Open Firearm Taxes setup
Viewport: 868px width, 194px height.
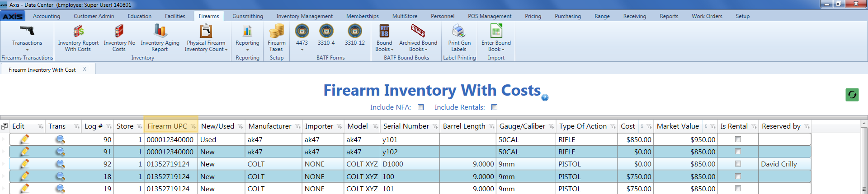pos(277,37)
